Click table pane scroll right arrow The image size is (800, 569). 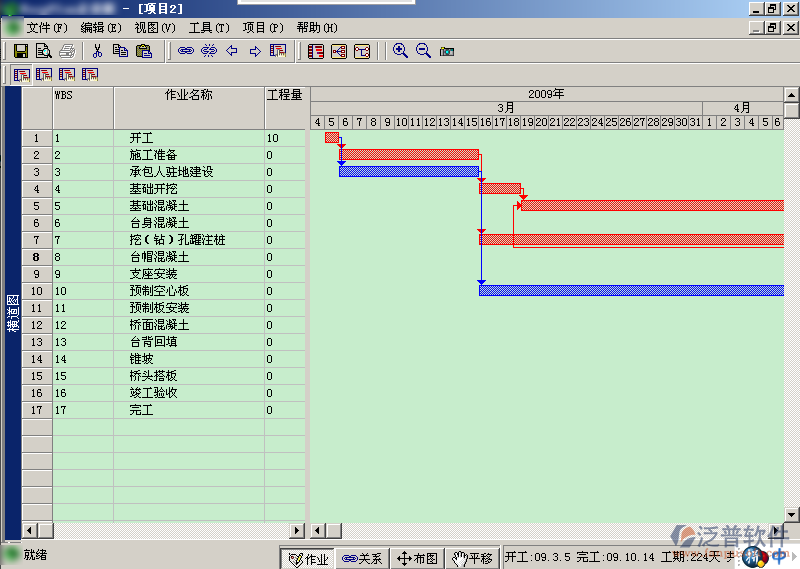297,531
